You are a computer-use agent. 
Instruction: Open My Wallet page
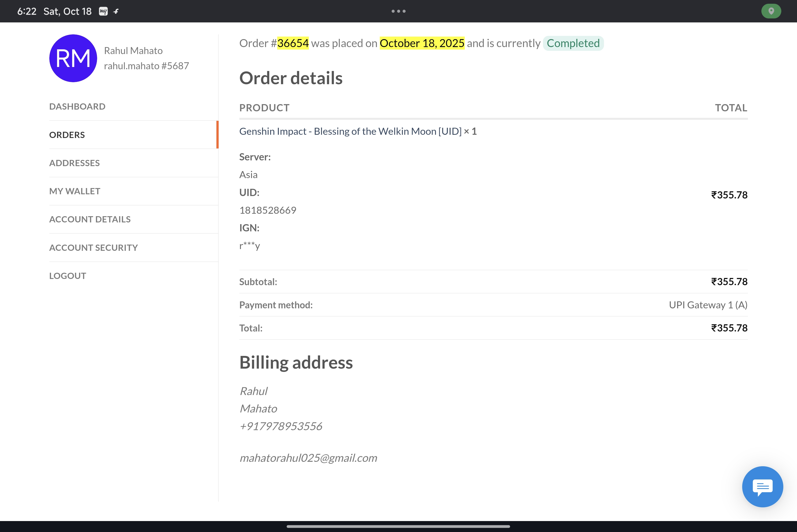click(75, 191)
